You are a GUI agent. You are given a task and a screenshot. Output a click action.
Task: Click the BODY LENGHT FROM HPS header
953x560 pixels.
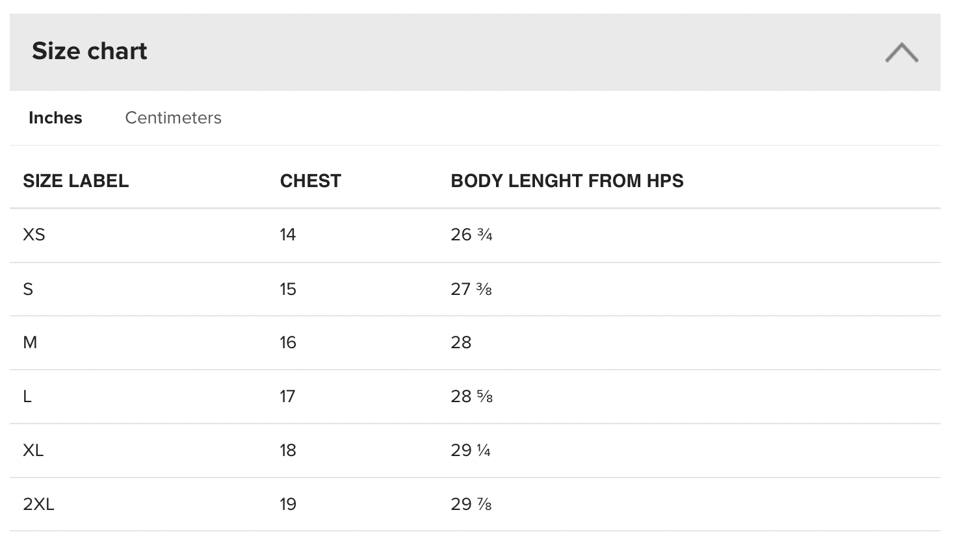[567, 181]
